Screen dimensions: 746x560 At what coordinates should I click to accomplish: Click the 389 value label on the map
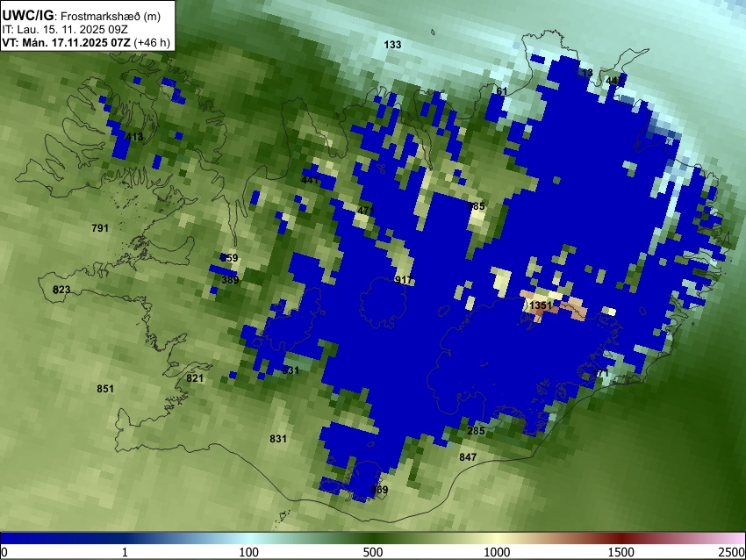pos(230,280)
